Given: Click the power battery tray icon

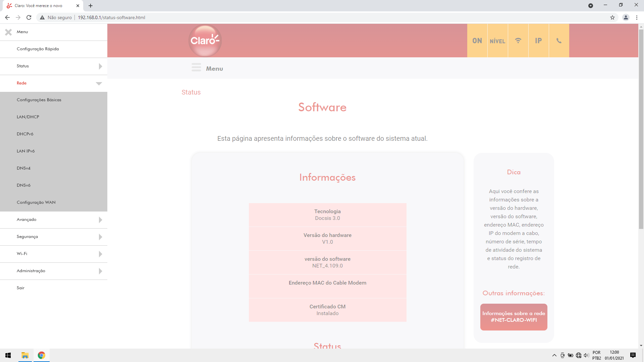Looking at the screenshot, I should click(570, 355).
